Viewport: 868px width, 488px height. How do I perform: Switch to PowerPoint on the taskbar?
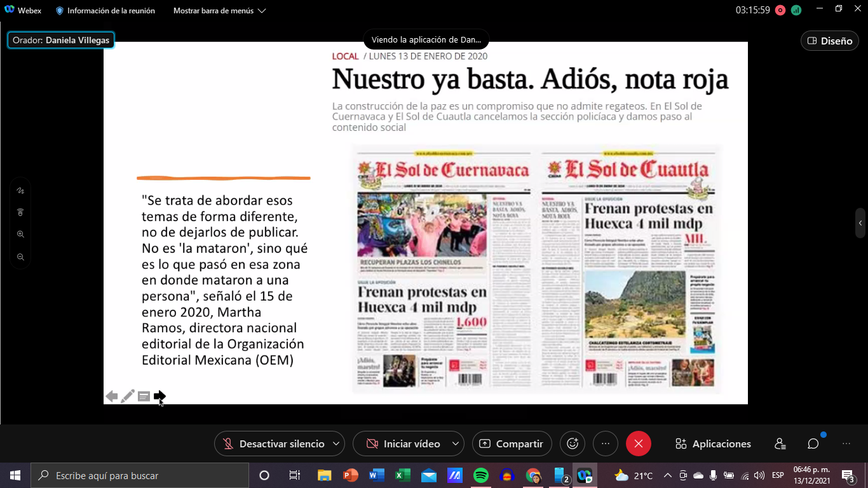[351, 475]
